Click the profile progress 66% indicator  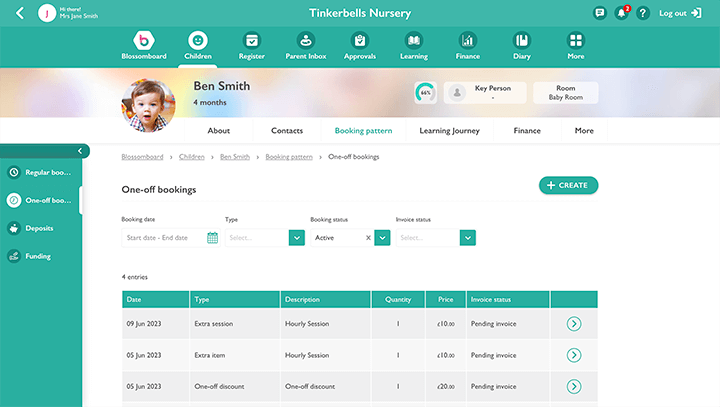click(425, 93)
